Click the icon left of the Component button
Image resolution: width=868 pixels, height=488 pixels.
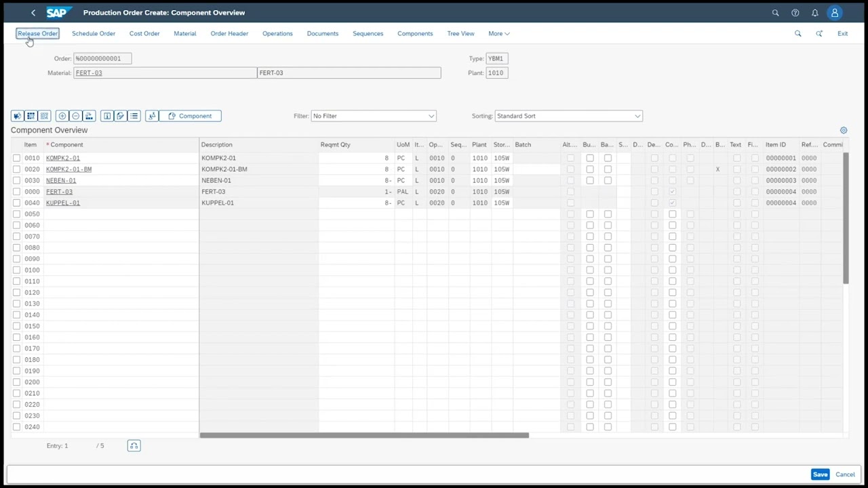click(x=152, y=116)
